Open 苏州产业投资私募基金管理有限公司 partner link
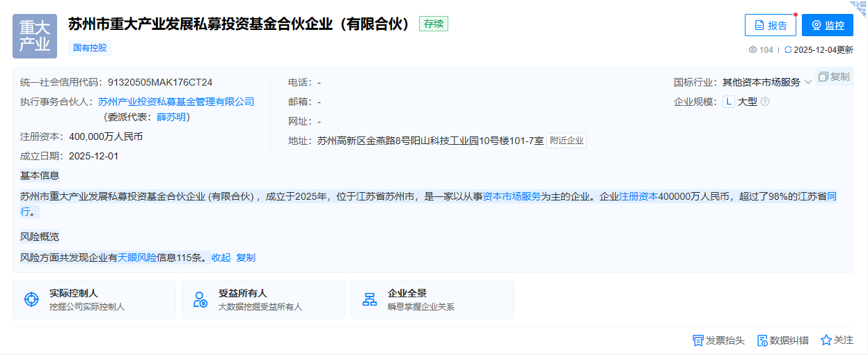 [176, 102]
